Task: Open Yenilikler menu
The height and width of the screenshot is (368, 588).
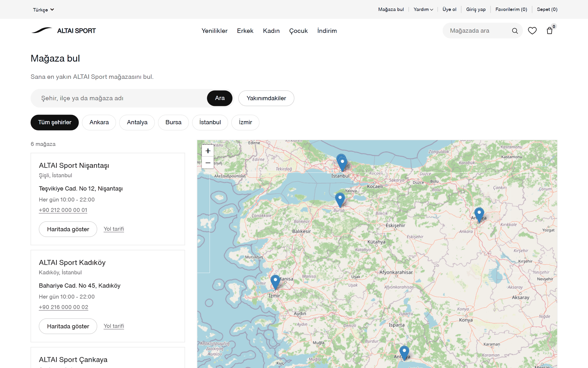Action: (x=214, y=31)
